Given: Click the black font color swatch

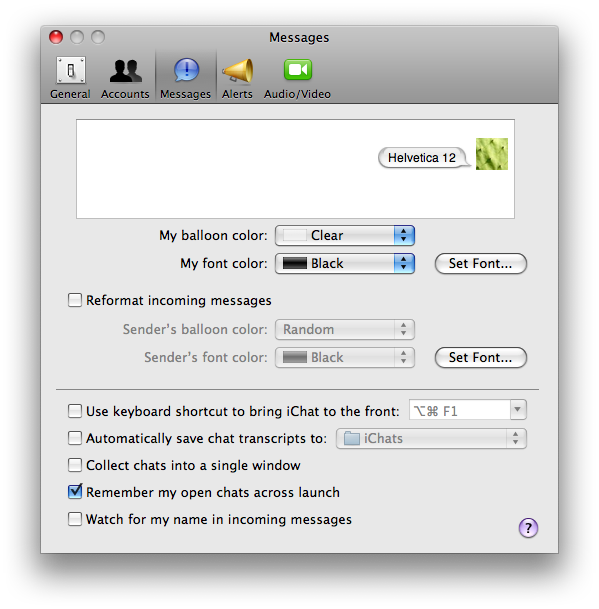Looking at the screenshot, I should tap(295, 263).
